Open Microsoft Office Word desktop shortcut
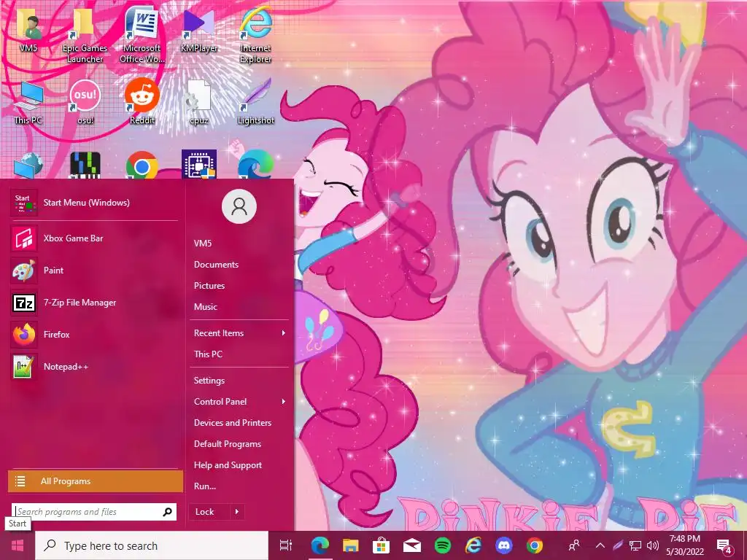The image size is (747, 560). [142, 36]
